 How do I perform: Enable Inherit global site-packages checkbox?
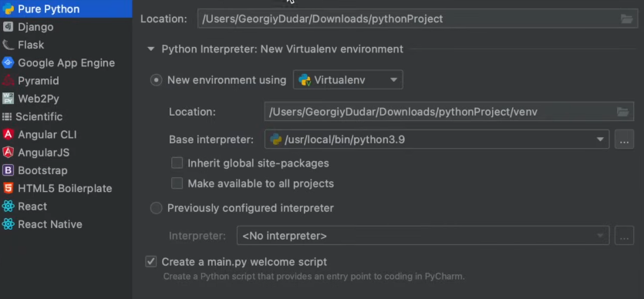click(x=177, y=163)
